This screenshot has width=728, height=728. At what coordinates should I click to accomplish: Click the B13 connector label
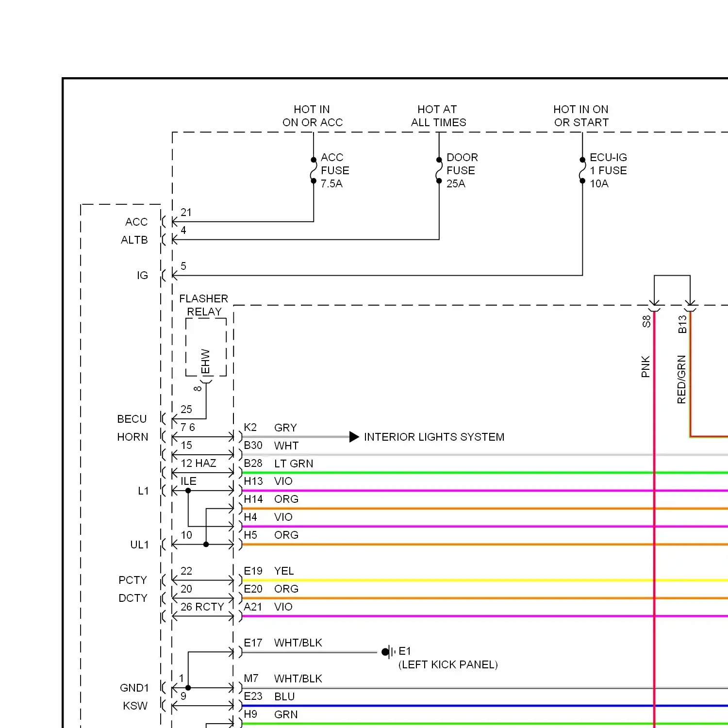tap(682, 324)
